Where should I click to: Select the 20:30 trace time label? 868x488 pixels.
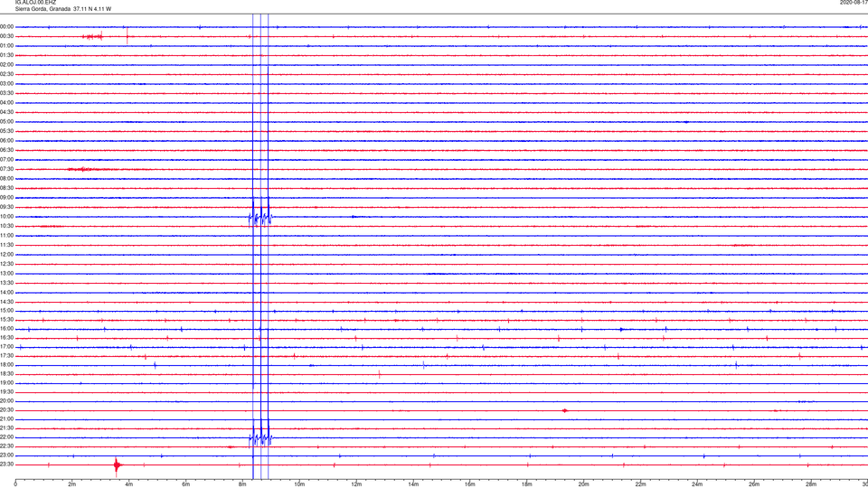tap(6, 410)
